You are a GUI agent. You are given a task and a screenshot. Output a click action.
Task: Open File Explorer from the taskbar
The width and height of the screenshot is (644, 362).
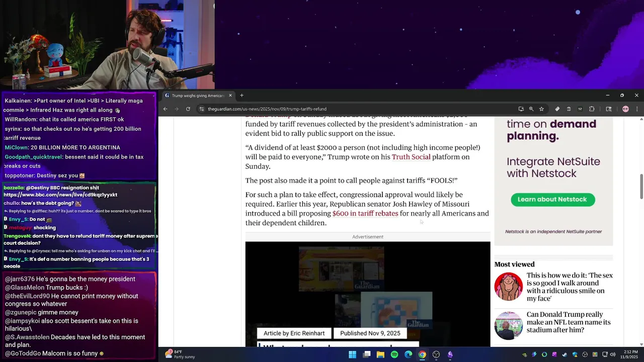point(380,354)
